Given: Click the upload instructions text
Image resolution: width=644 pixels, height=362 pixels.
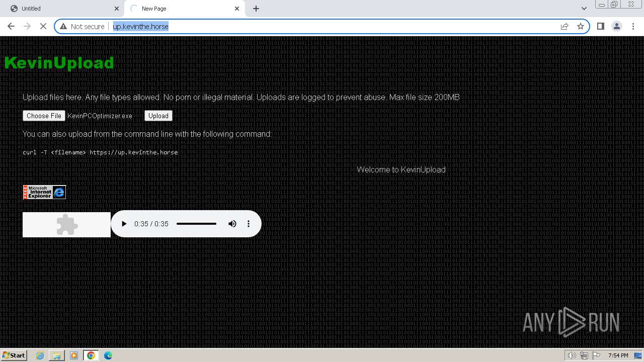Looking at the screenshot, I should click(x=241, y=97).
